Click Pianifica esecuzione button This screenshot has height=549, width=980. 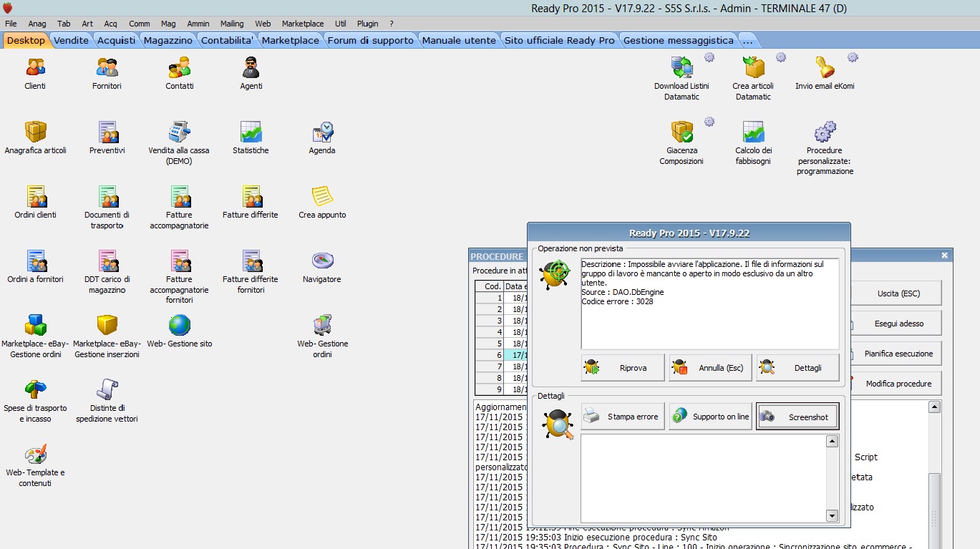tap(898, 354)
